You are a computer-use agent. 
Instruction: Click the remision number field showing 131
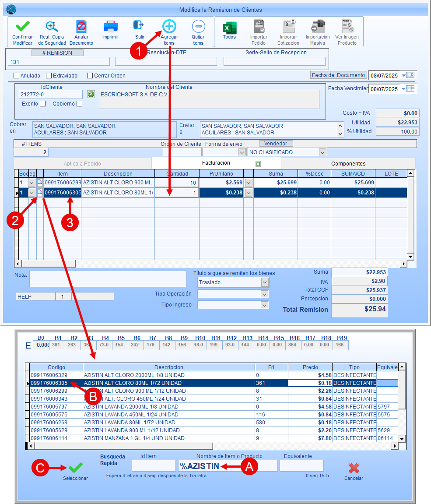point(60,62)
